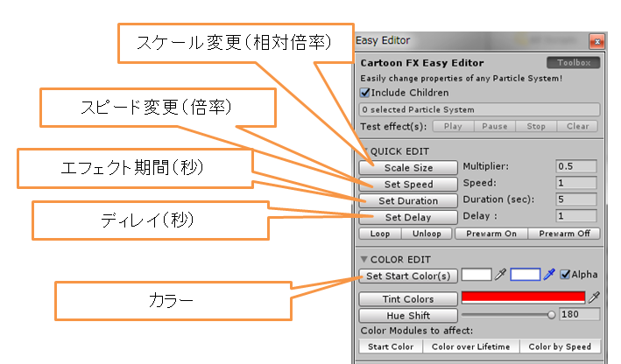Screen dimensions: 621x364
Task: Click Set Start Color(s)
Action: coord(408,276)
